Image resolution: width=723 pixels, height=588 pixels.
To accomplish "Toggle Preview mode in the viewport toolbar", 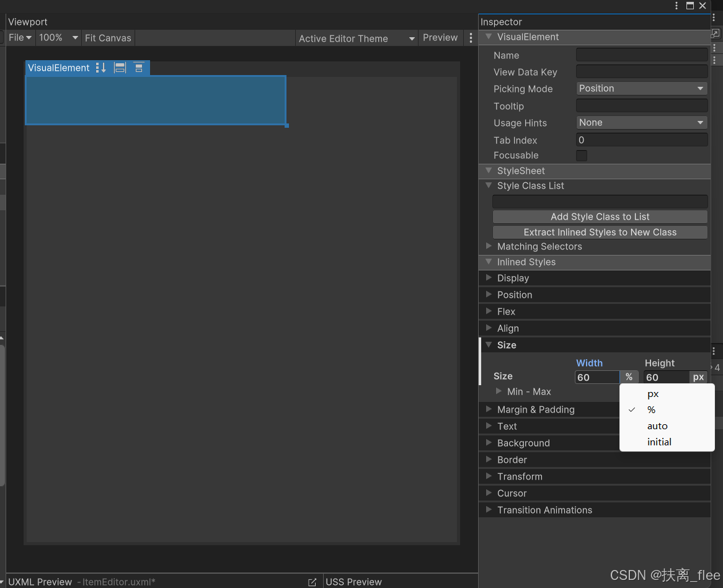I will click(440, 38).
